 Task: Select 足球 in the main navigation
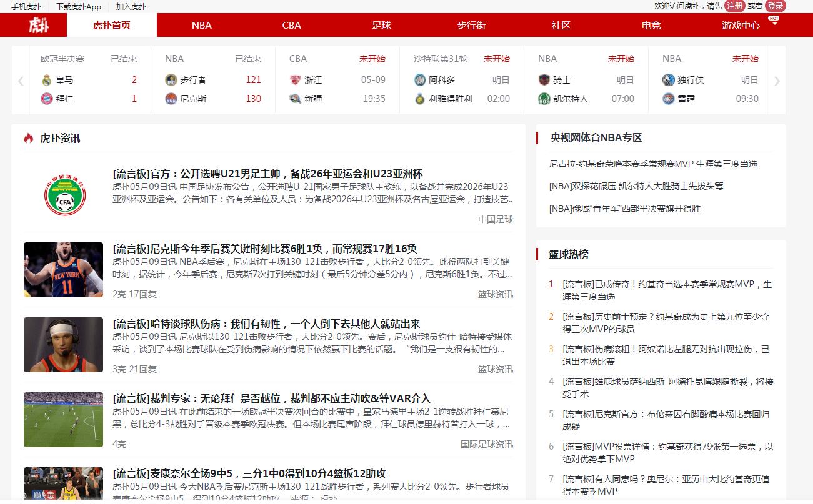tap(381, 26)
